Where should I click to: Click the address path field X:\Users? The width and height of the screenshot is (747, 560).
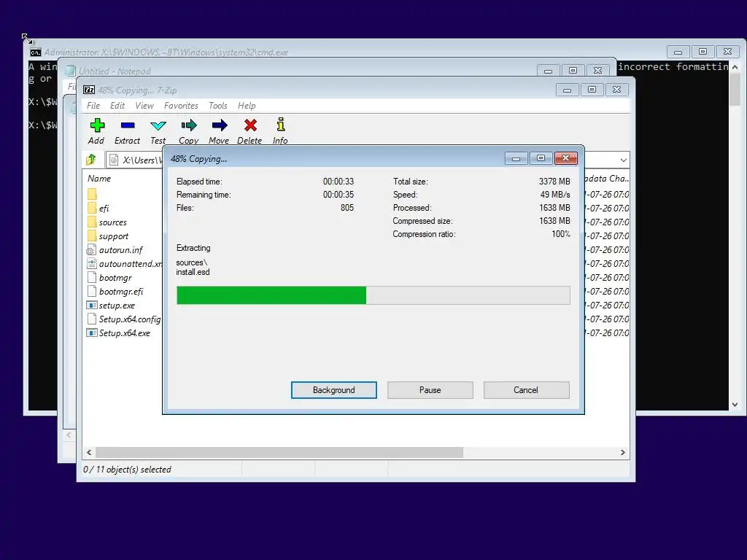142,160
